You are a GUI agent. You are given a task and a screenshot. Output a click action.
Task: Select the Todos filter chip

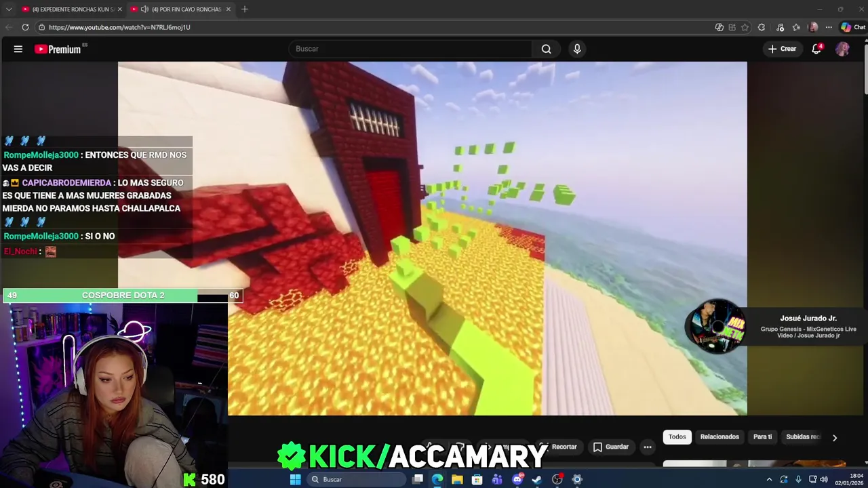pos(677,436)
